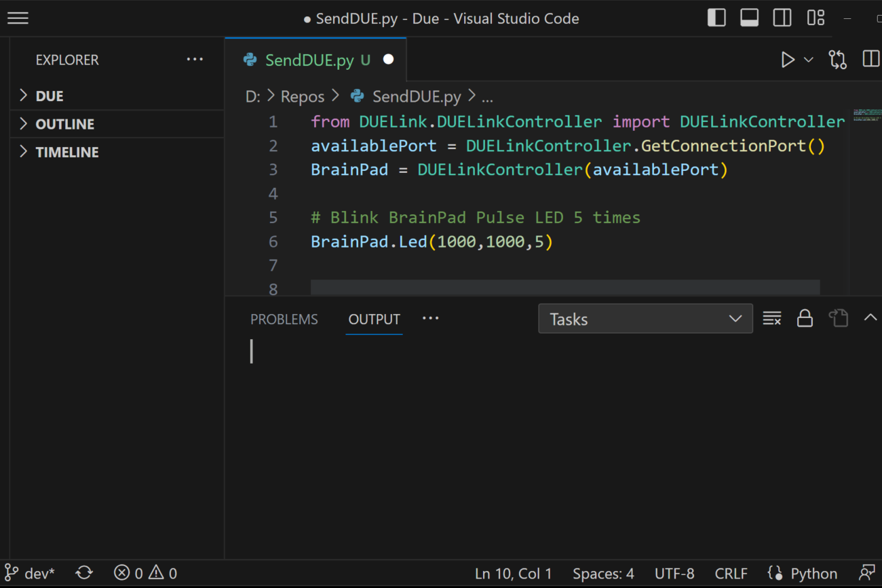This screenshot has height=588, width=882.
Task: Click the sync changes icon in status bar
Action: (x=84, y=573)
